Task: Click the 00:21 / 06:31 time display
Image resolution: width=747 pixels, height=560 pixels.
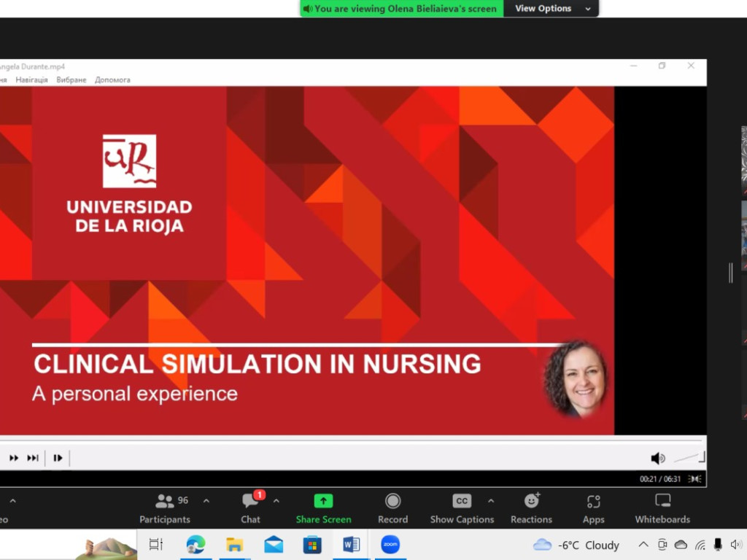Action: coord(659,479)
